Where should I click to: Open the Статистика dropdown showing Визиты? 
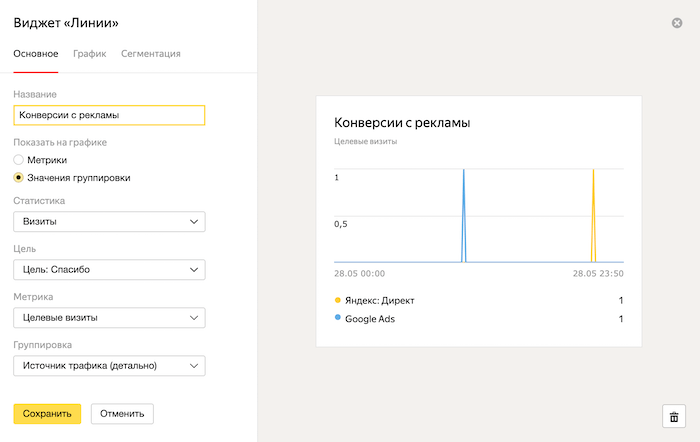pyautogui.click(x=109, y=222)
